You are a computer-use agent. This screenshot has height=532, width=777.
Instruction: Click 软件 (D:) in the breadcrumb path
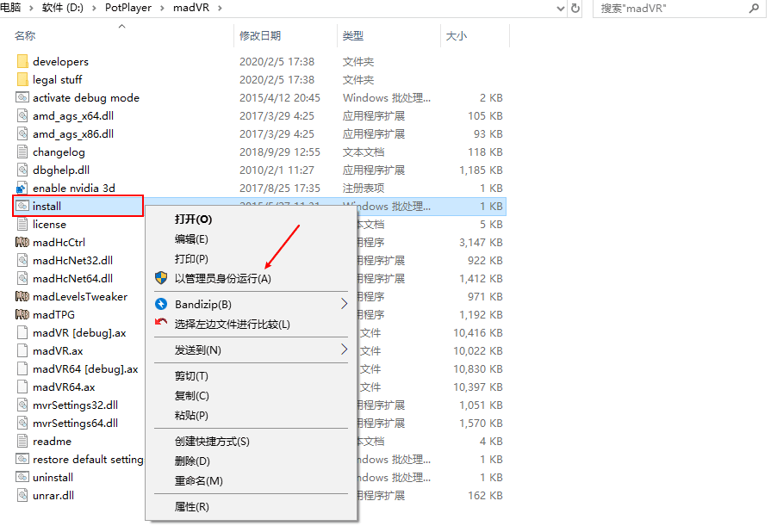[63, 8]
